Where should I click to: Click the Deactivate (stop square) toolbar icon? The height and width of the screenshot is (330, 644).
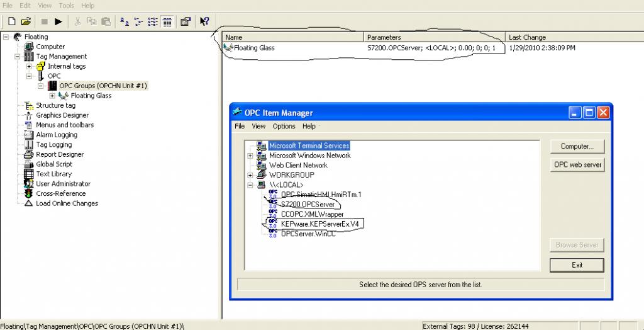click(45, 21)
